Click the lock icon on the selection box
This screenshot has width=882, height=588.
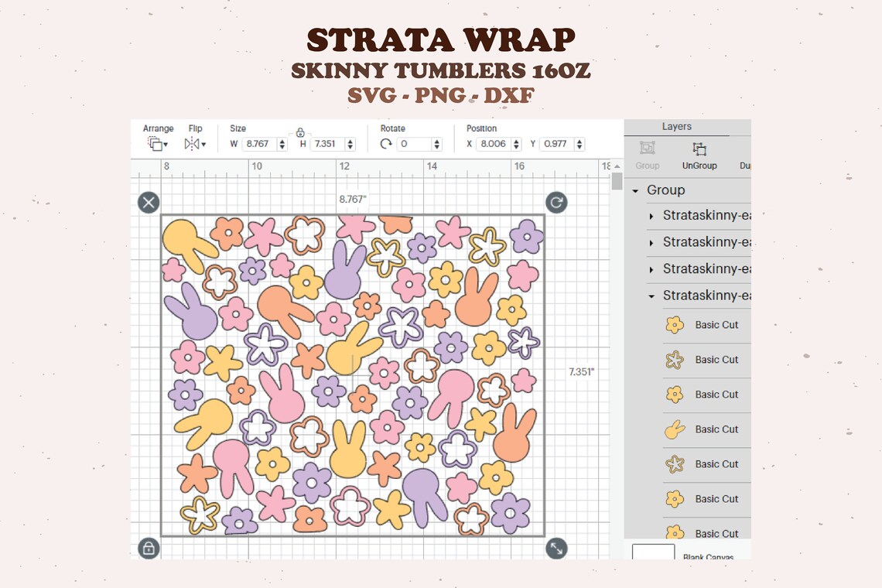(148, 548)
